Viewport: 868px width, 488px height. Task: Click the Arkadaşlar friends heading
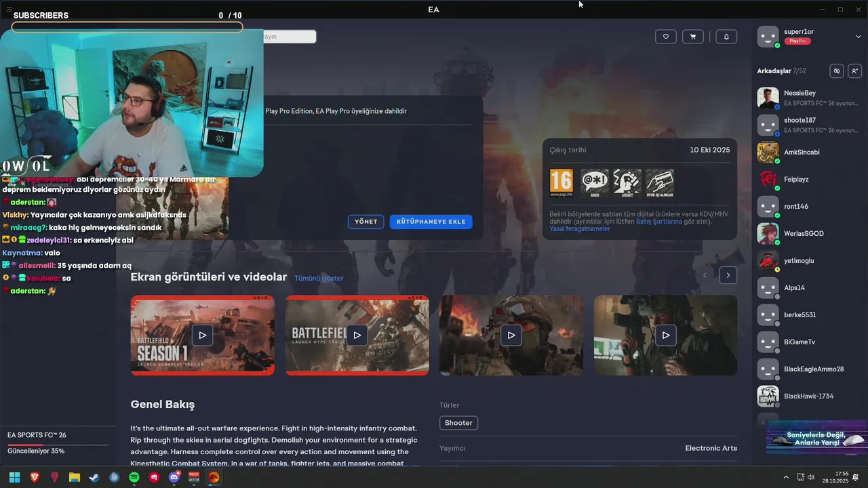point(774,71)
